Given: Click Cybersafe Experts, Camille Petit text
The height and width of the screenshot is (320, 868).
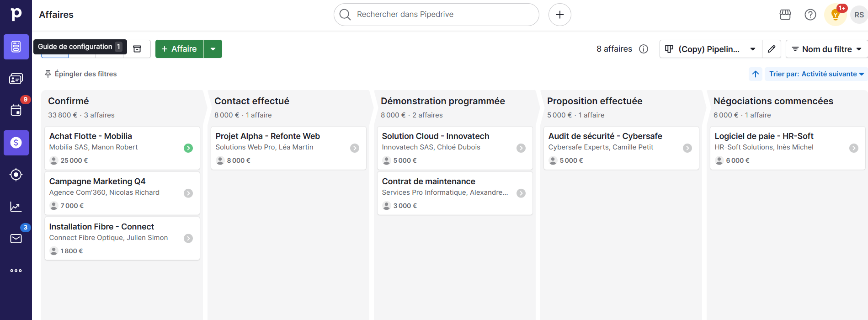Looking at the screenshot, I should (601, 147).
